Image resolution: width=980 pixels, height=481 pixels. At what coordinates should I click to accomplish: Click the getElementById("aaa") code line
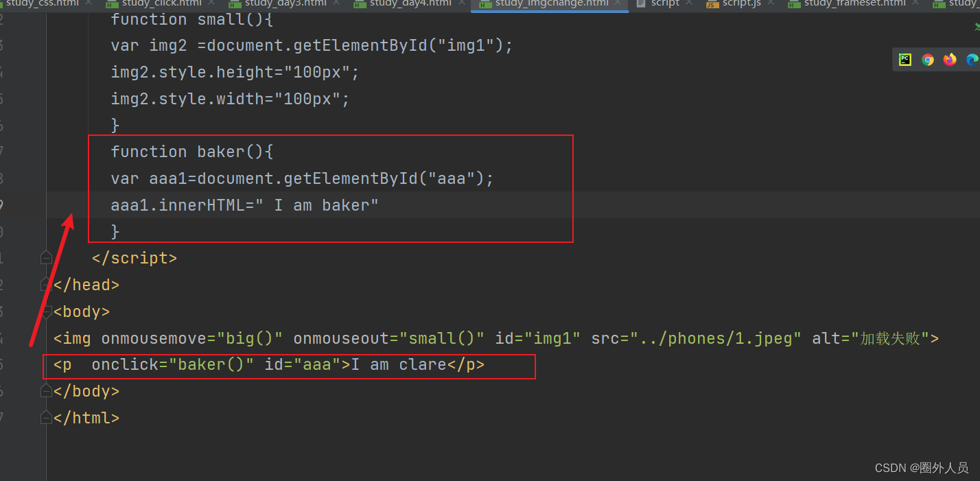point(302,178)
